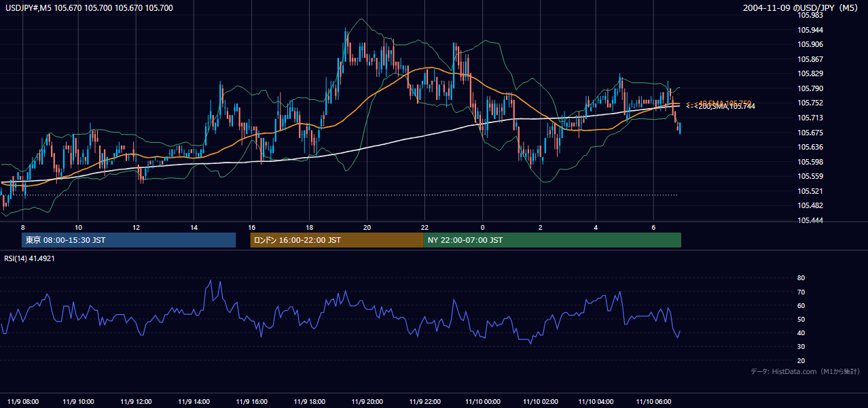Click price axis label 105.829
Screen dimensions: 868x408
810,73
